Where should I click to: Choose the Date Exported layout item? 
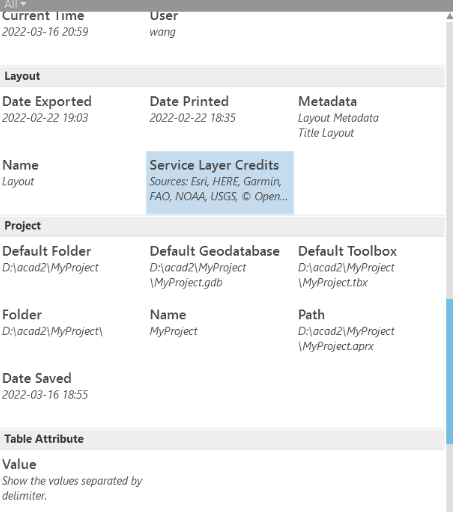point(73,119)
